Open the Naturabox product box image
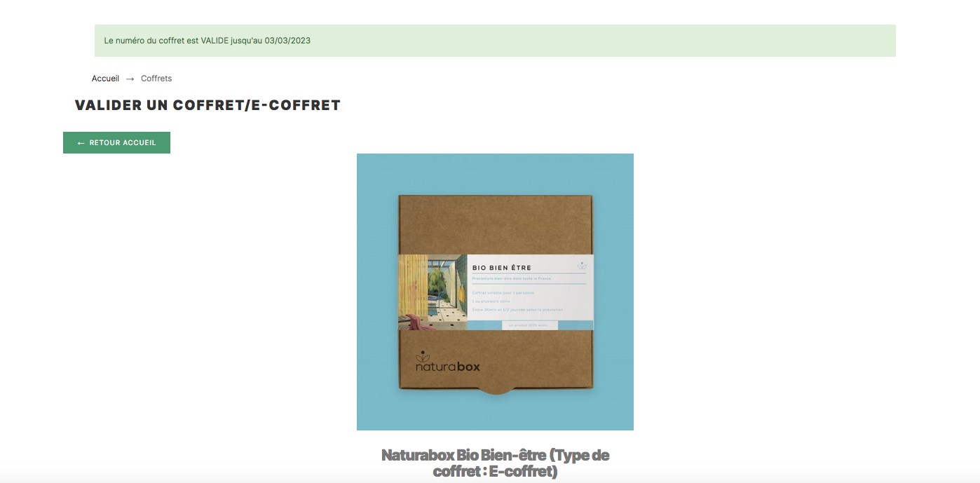This screenshot has width=980, height=483. pyautogui.click(x=495, y=292)
